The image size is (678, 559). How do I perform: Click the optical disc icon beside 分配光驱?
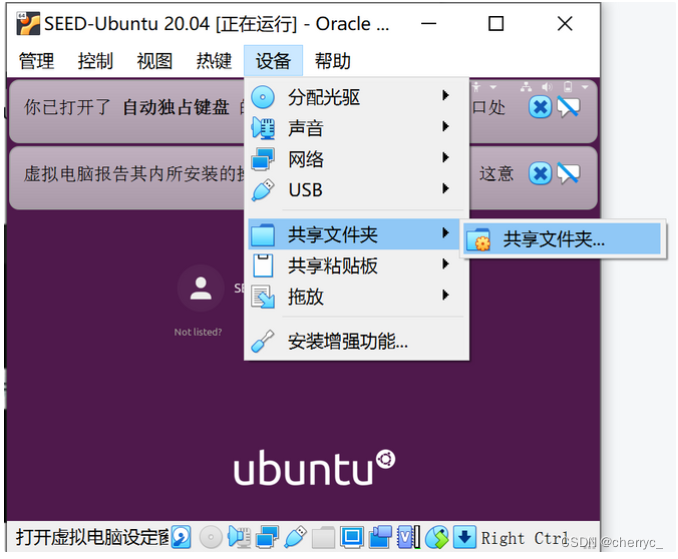(263, 97)
